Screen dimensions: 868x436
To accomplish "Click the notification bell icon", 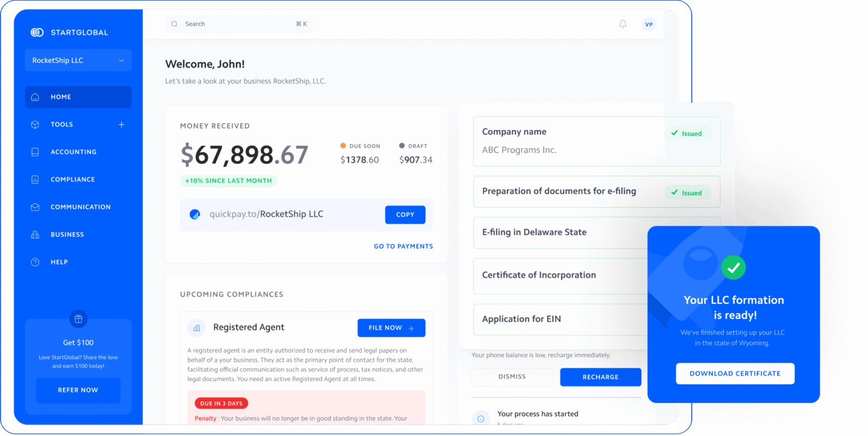I will pyautogui.click(x=623, y=24).
